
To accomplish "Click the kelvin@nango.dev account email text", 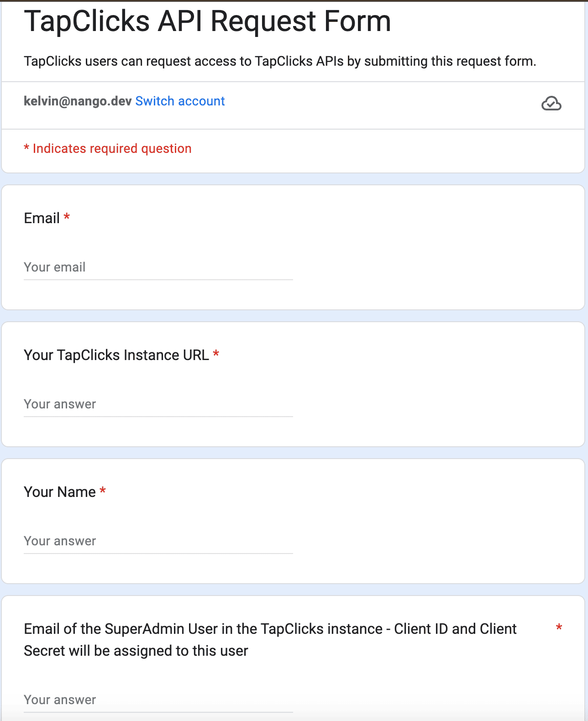I will tap(78, 101).
